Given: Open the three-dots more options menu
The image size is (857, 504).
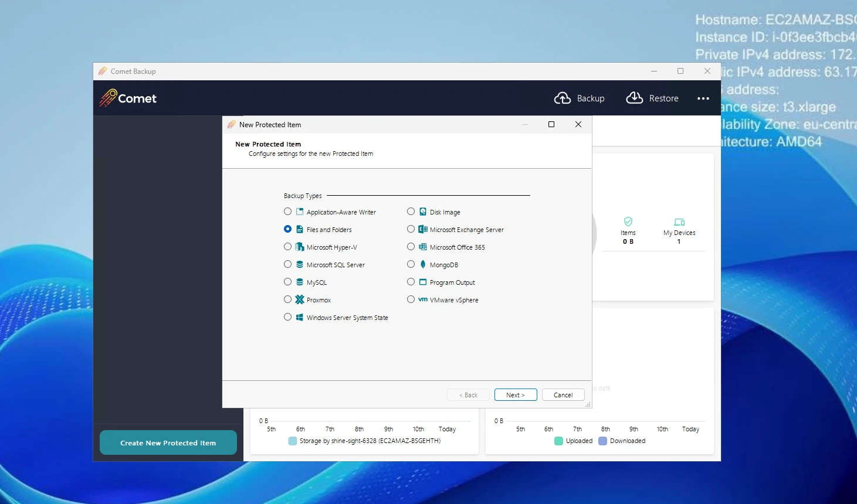Looking at the screenshot, I should (703, 98).
